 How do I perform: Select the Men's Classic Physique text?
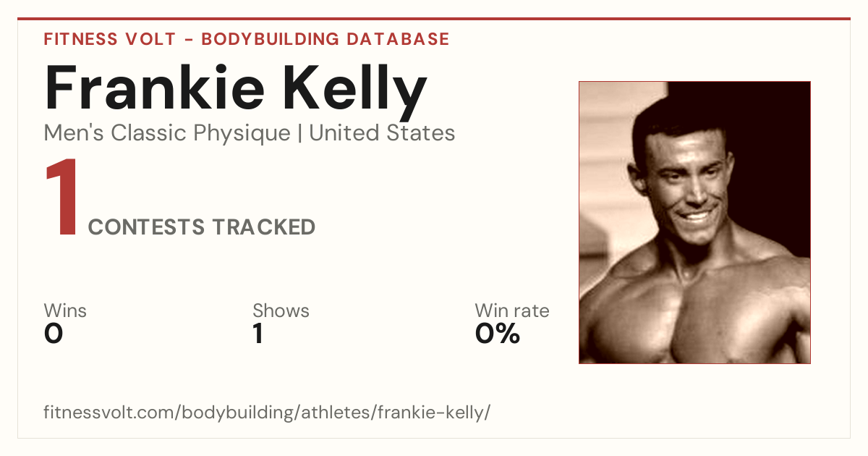point(168,133)
